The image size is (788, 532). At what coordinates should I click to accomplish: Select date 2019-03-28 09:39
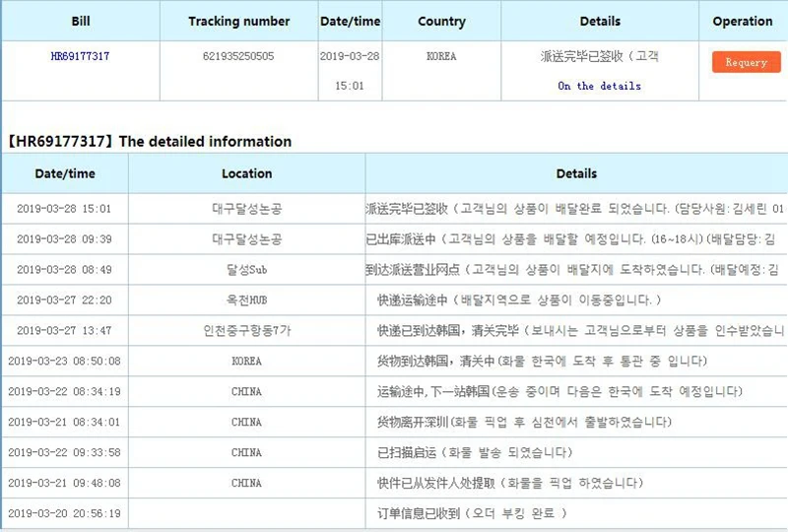pos(64,238)
